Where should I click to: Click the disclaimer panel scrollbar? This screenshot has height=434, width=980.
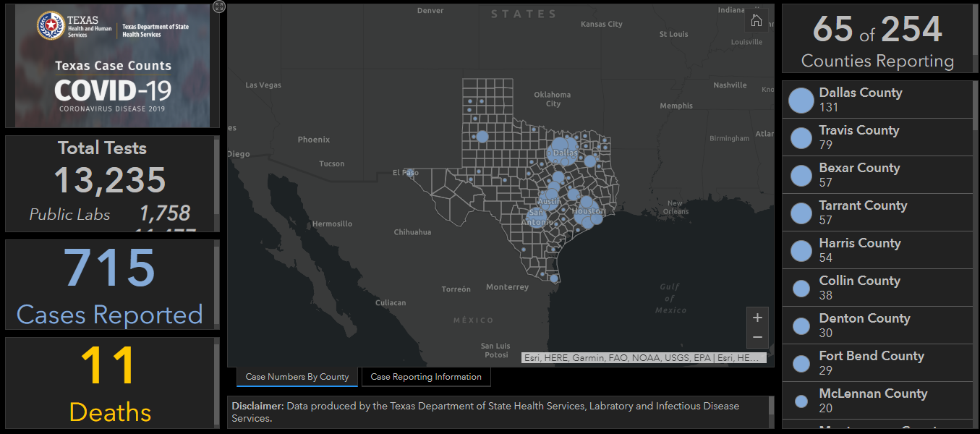[x=771, y=406]
